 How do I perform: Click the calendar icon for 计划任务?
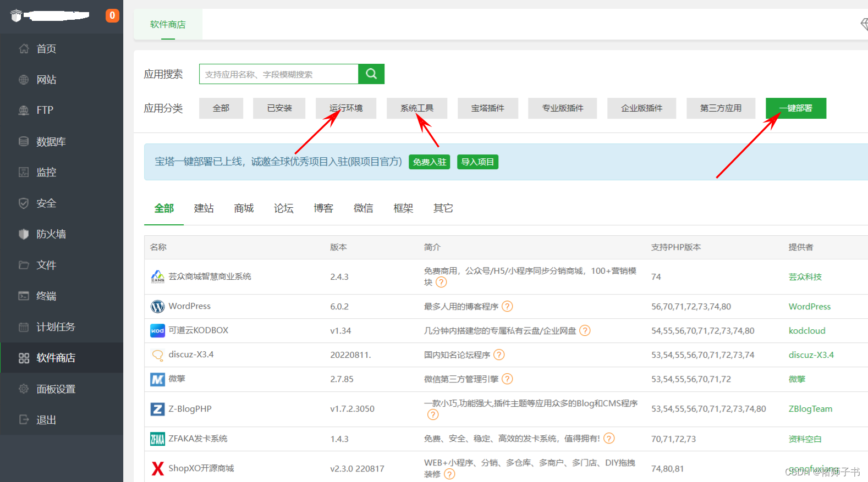24,327
